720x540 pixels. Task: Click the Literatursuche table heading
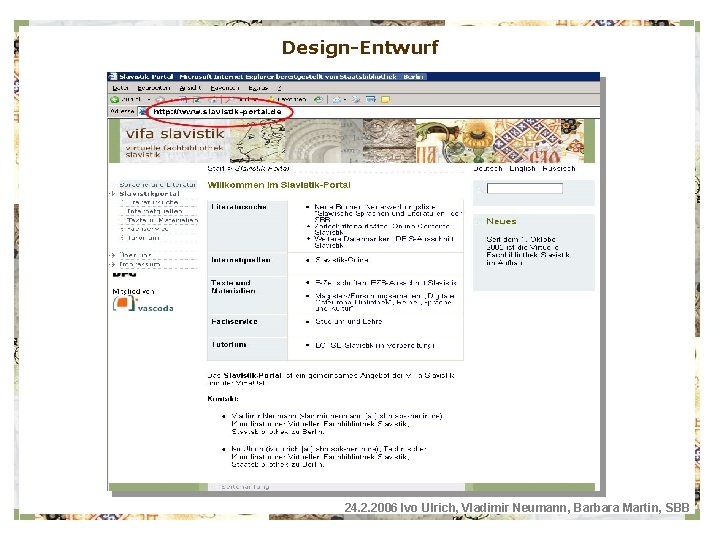coord(239,207)
